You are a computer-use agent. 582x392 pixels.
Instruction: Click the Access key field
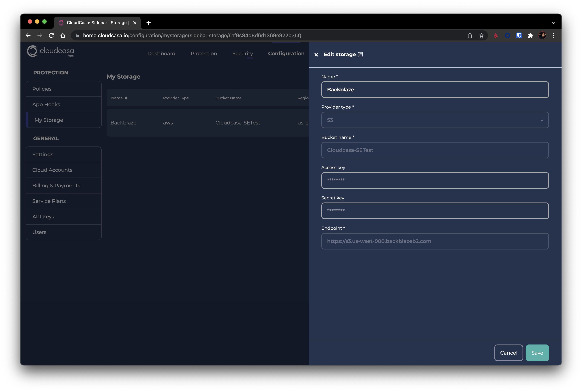(435, 180)
